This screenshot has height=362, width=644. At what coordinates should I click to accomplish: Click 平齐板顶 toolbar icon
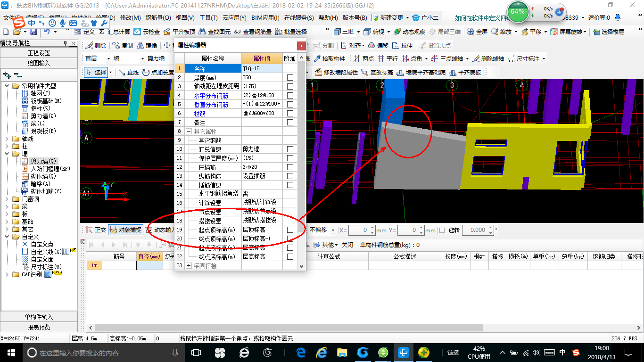pos(168,32)
